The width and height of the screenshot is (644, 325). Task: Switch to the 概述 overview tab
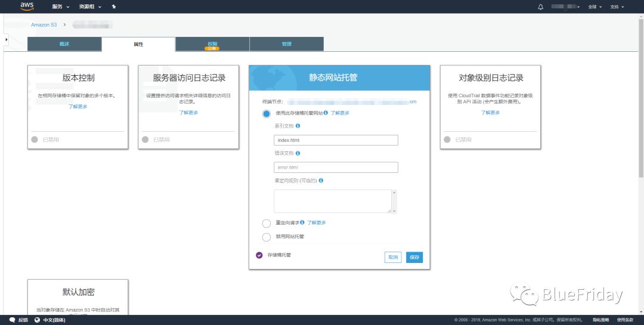click(64, 44)
